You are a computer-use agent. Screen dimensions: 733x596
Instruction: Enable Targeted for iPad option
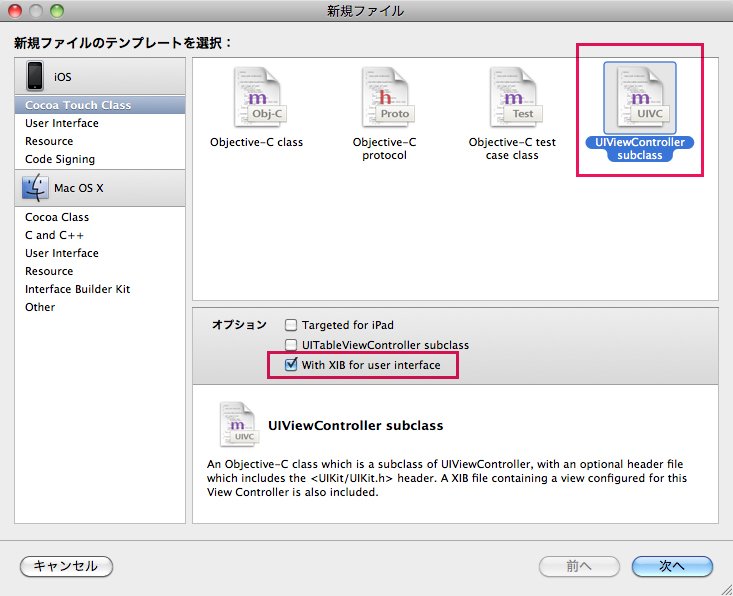(x=291, y=324)
